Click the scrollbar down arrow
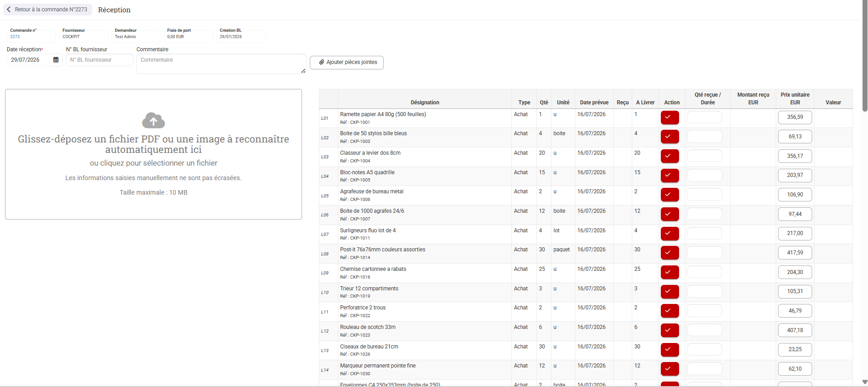The image size is (868, 387). pos(865,382)
